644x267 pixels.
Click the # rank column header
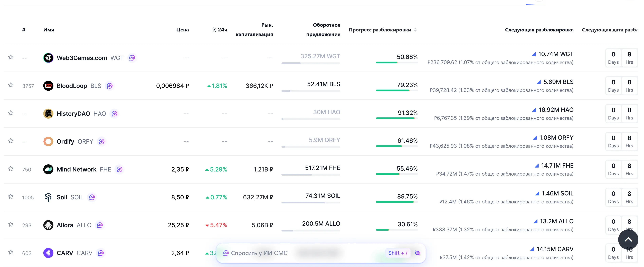pos(24,30)
